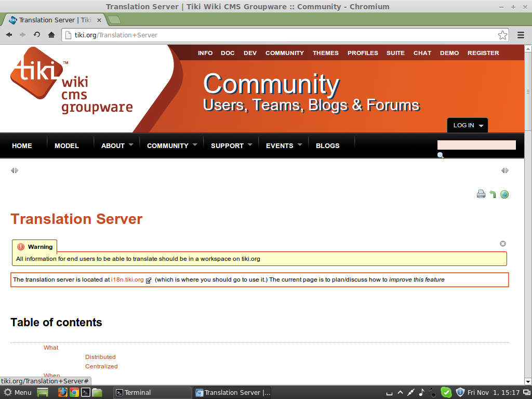Click INFO in the top bar
This screenshot has width=532, height=399.
coord(205,53)
